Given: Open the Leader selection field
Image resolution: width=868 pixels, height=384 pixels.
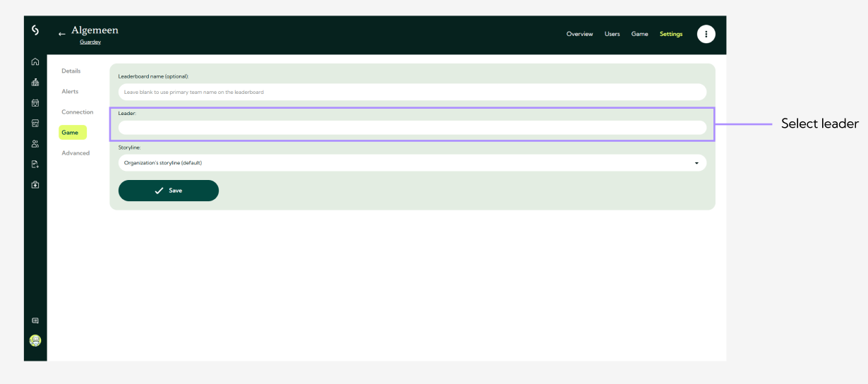Looking at the screenshot, I should click(x=412, y=128).
